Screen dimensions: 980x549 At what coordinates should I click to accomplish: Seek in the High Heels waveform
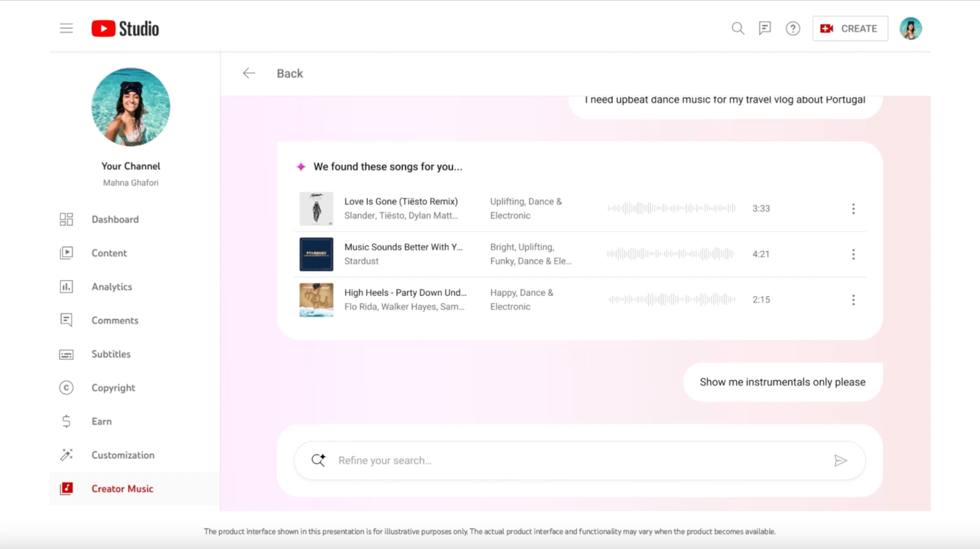point(671,300)
